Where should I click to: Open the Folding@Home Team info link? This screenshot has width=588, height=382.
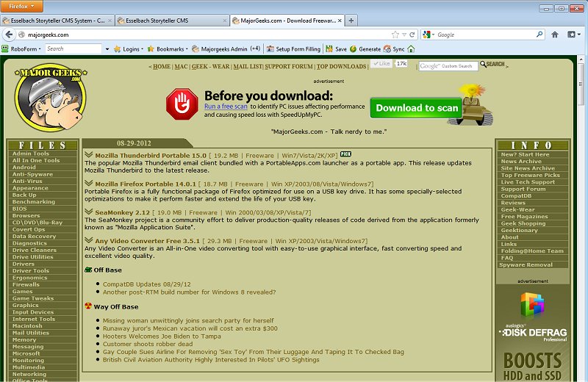point(532,251)
